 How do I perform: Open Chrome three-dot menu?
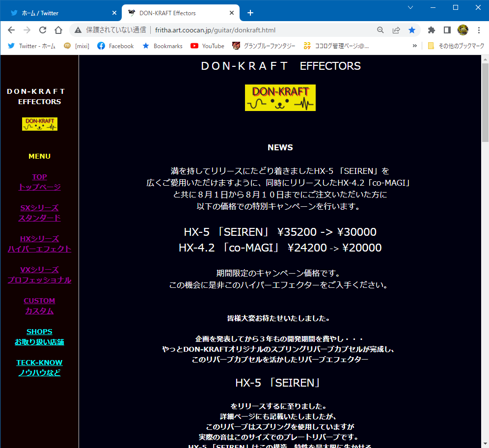(479, 30)
